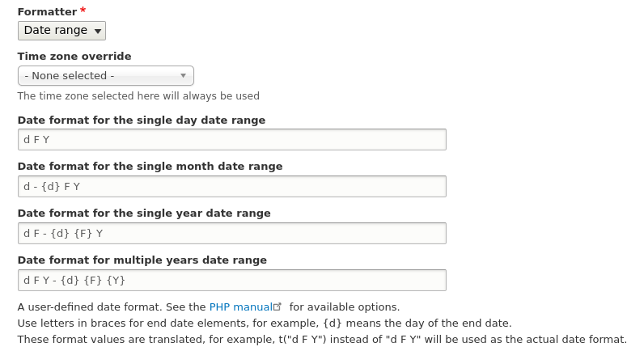Select the single year date format input
The image size is (644, 351).
pyautogui.click(x=231, y=234)
